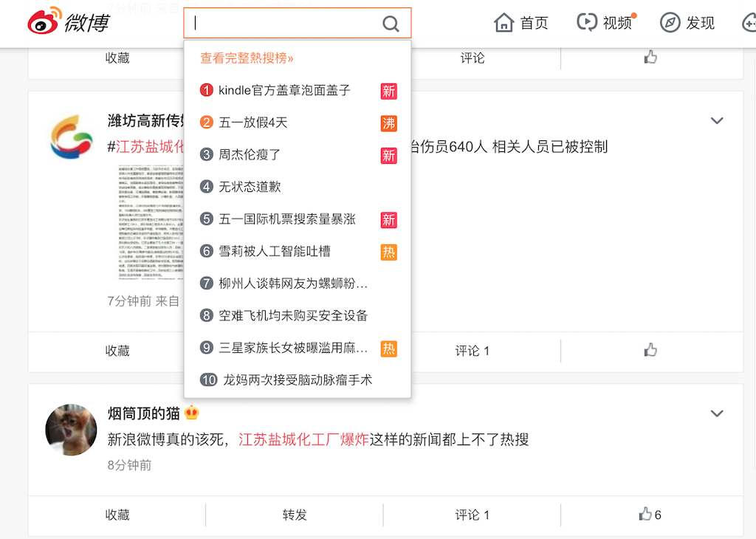Open the 首页 home tab
This screenshot has width=756, height=539.
point(521,23)
